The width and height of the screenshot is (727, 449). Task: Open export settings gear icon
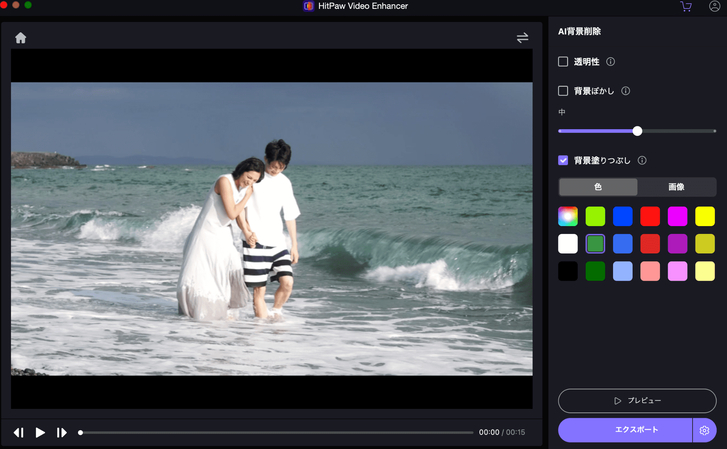click(x=705, y=430)
